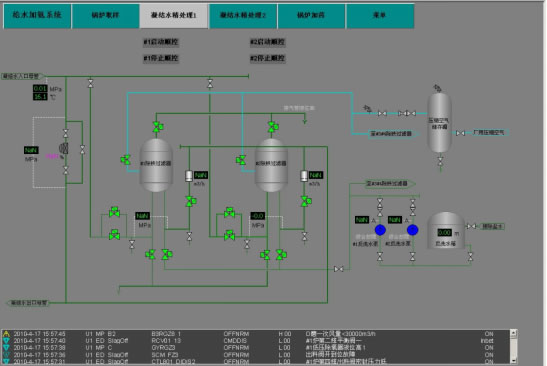Viewport: 547px width, 366px height.
Task: Select the #1 filter vessel
Action: click(x=156, y=165)
